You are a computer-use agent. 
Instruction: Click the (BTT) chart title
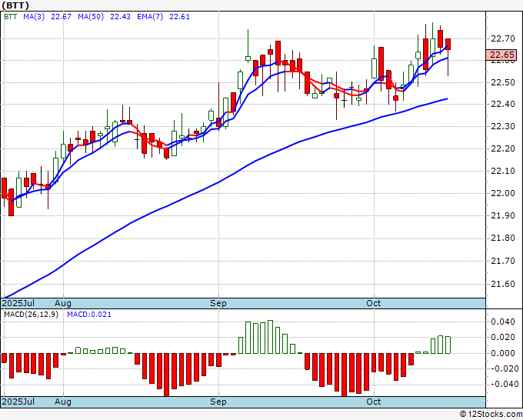15,5
